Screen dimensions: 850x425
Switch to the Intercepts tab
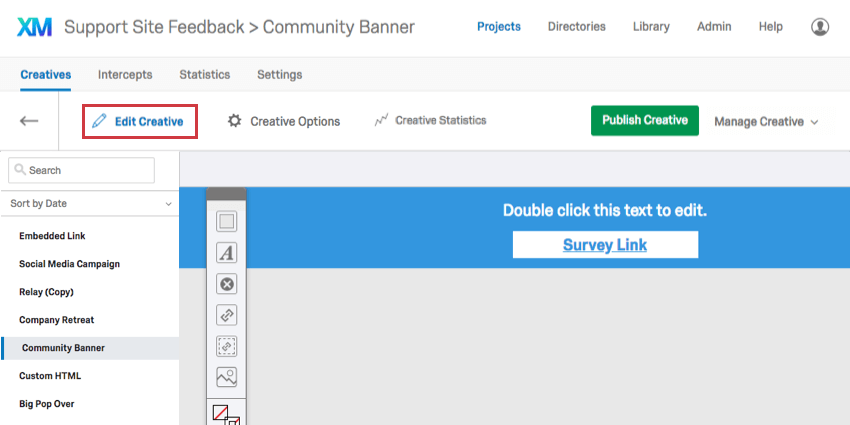coord(125,74)
